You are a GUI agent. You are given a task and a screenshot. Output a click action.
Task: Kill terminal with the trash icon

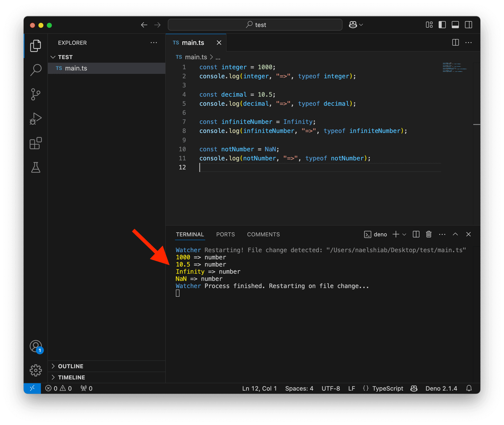(429, 234)
